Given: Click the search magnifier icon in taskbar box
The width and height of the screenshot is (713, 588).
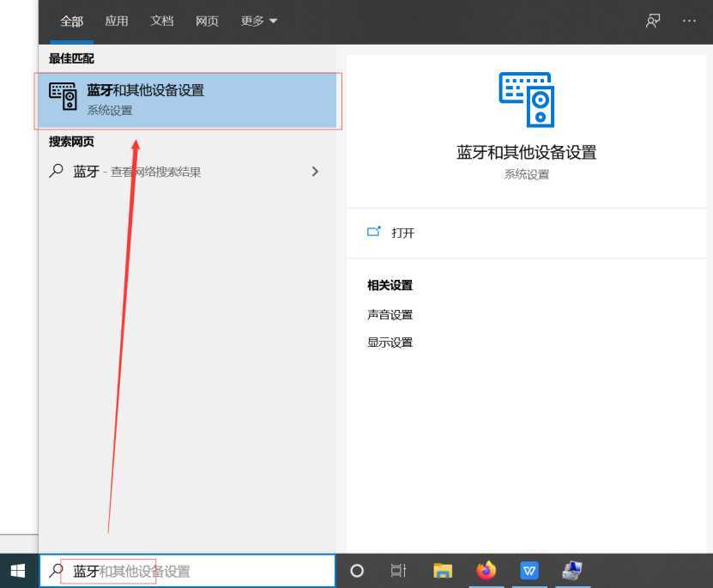Looking at the screenshot, I should point(57,571).
